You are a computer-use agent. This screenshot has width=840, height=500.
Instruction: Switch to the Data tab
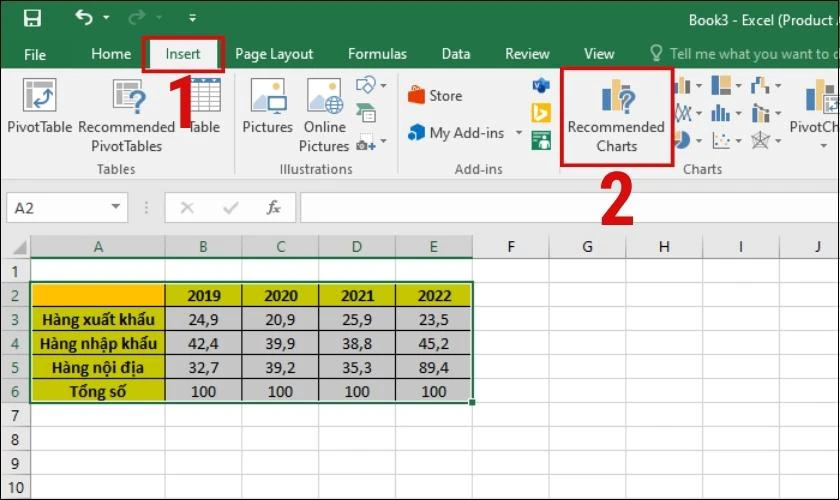(456, 54)
